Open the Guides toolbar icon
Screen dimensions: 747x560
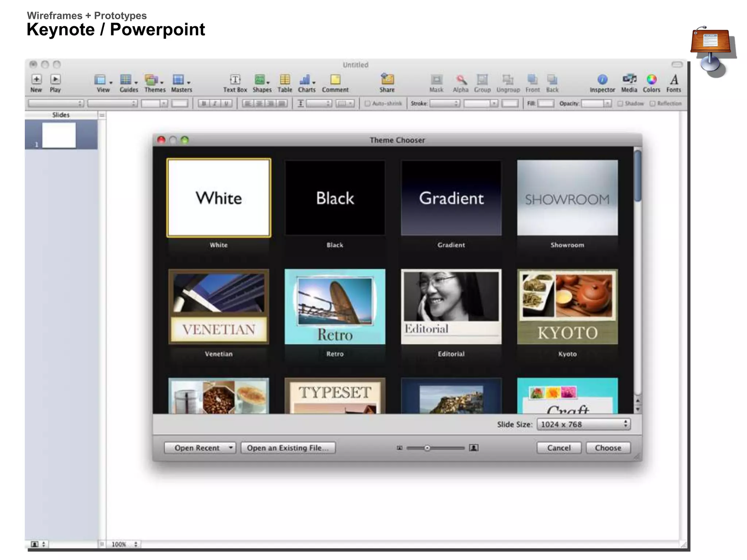click(126, 79)
